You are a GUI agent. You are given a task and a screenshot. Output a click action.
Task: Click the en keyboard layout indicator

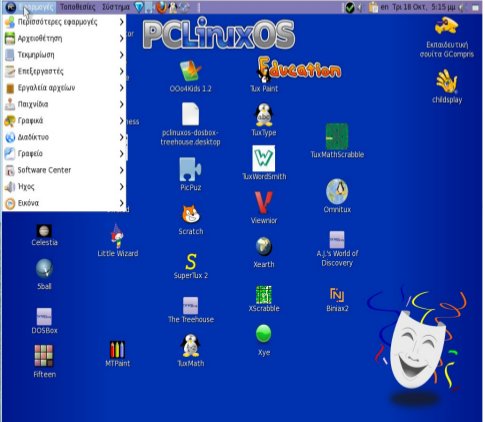click(384, 7)
